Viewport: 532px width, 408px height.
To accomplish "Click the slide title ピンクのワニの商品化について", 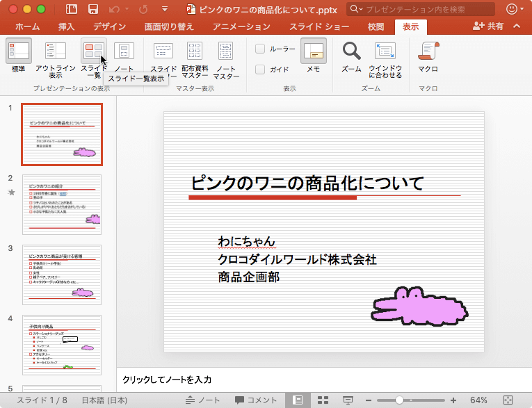I will [x=307, y=183].
